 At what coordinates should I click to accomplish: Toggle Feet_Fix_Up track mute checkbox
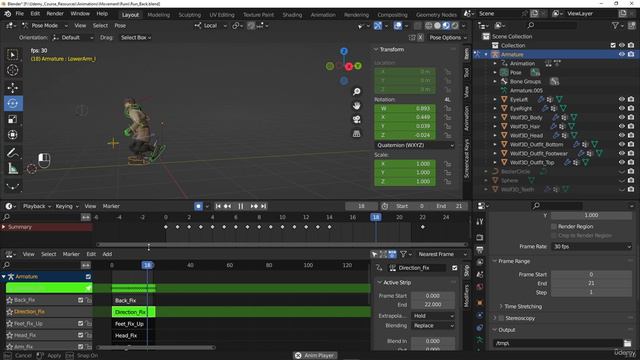tap(80, 324)
